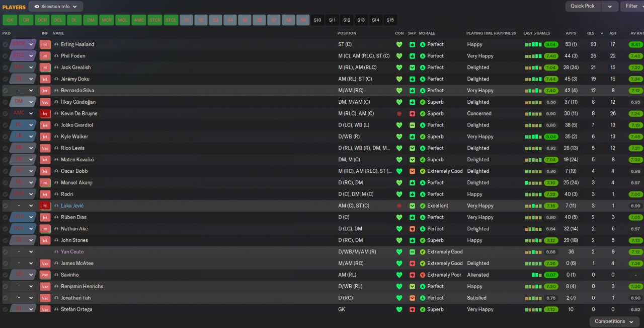Image resolution: width=644 pixels, height=328 pixels.
Task: Click the Inj badge beside Kevin De Bruyne
Action: [x=45, y=113]
